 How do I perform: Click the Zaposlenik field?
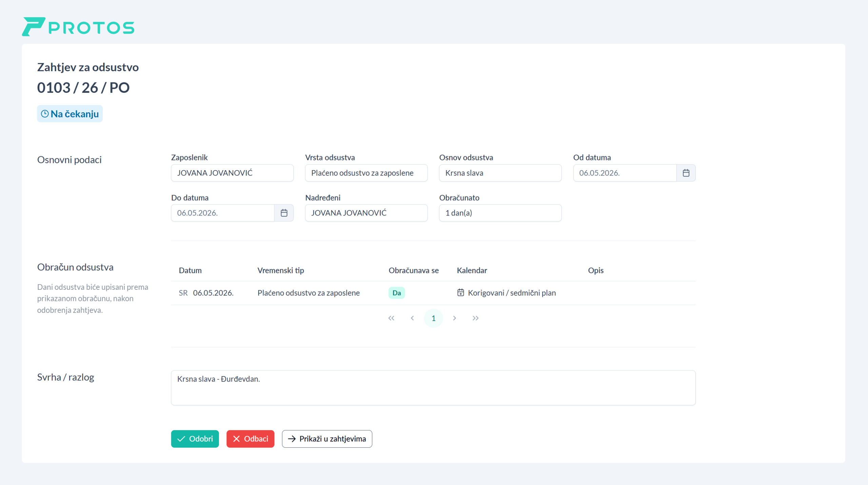232,173
